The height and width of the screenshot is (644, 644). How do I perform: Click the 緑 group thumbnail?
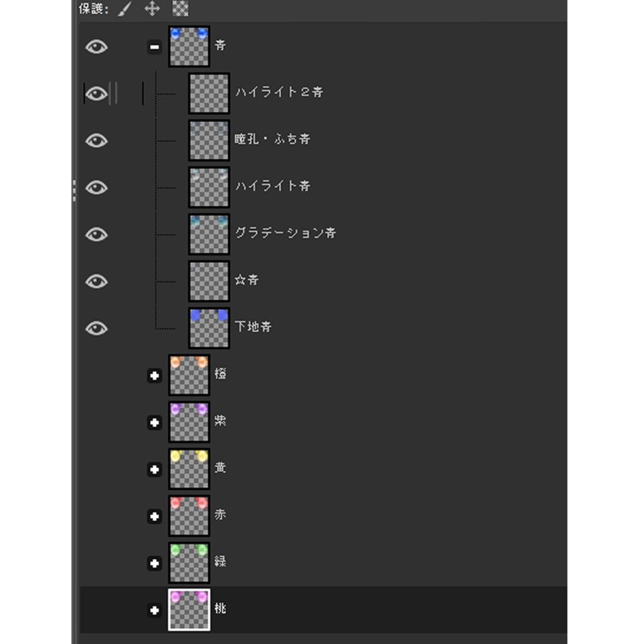(x=189, y=563)
